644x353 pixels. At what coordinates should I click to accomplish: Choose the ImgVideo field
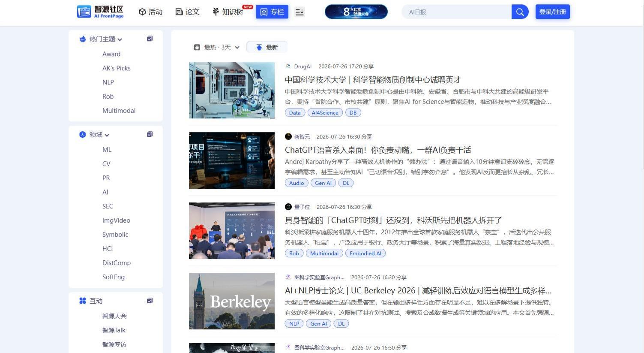coord(116,220)
